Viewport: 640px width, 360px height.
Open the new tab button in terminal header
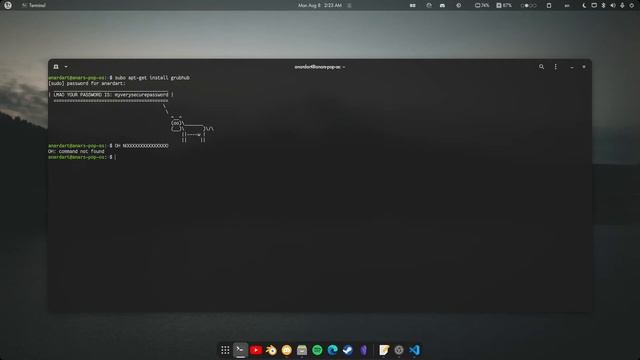[56, 67]
